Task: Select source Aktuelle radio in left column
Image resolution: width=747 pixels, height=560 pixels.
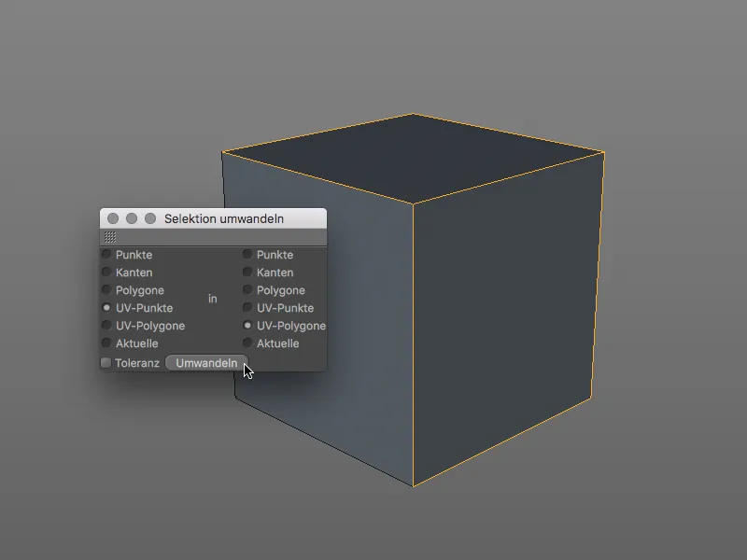Action: (106, 343)
